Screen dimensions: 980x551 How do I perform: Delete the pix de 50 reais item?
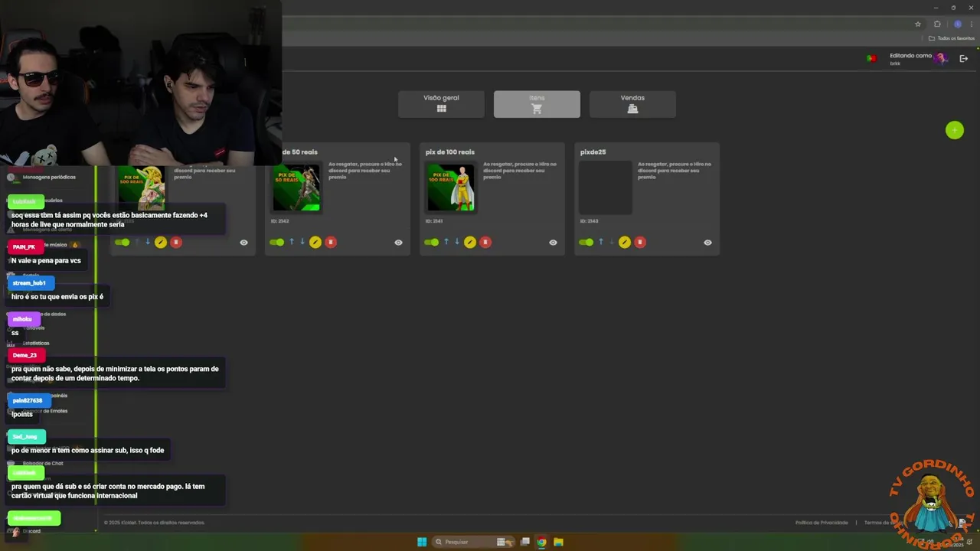331,242
